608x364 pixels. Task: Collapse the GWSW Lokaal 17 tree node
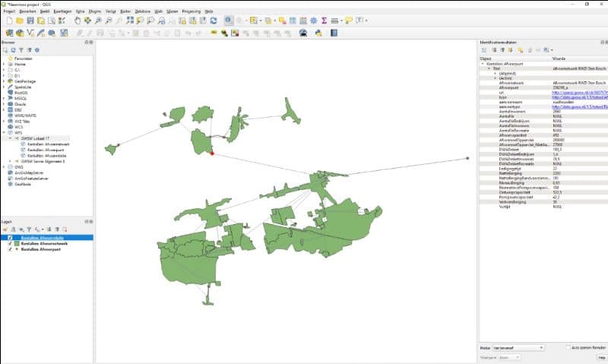pyautogui.click(x=10, y=138)
